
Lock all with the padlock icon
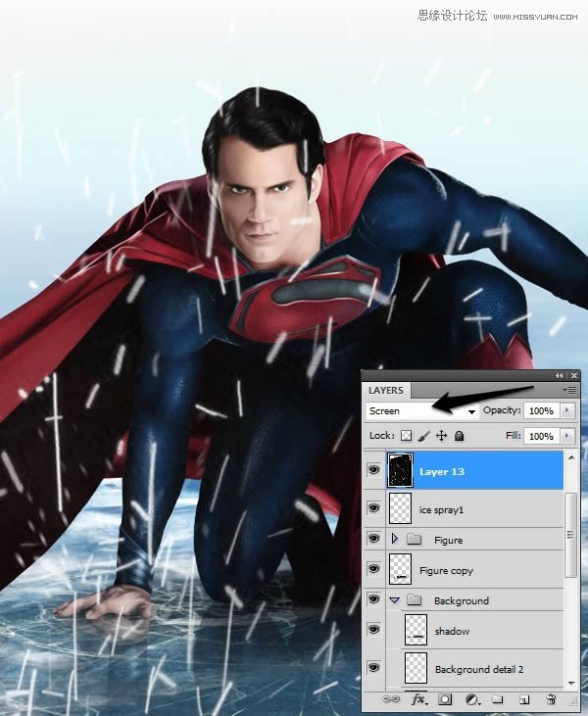pos(460,436)
